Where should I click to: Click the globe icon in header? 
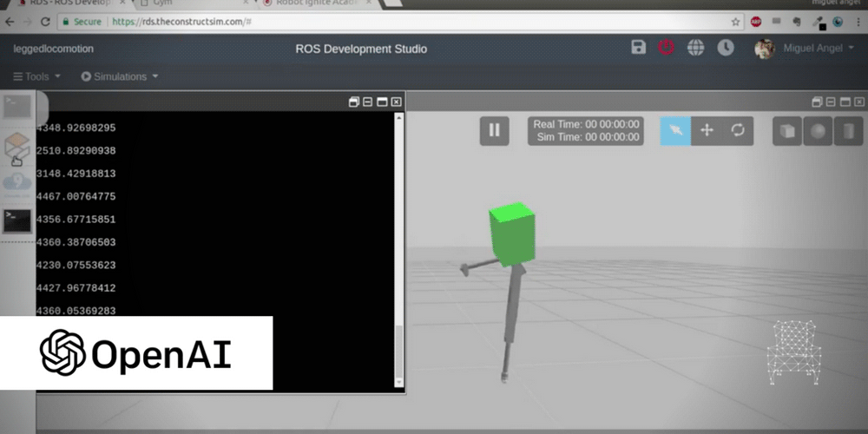click(x=695, y=48)
